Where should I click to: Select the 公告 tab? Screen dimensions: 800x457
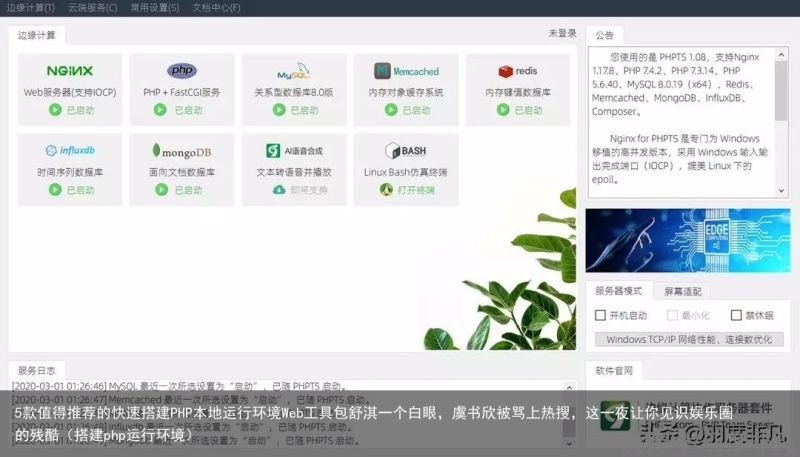pyautogui.click(x=604, y=35)
